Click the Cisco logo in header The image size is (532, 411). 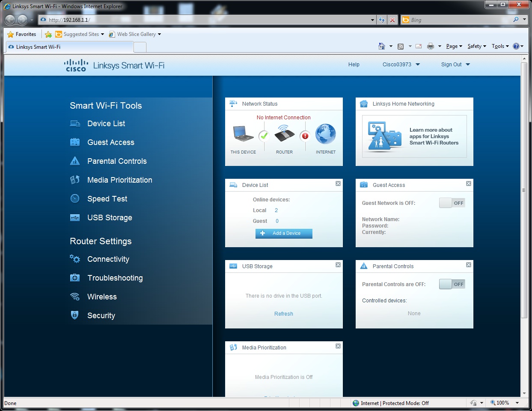pyautogui.click(x=76, y=65)
